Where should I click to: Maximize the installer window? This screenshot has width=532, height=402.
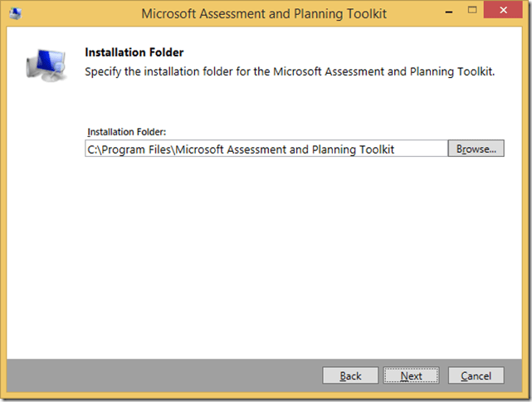tap(474, 12)
